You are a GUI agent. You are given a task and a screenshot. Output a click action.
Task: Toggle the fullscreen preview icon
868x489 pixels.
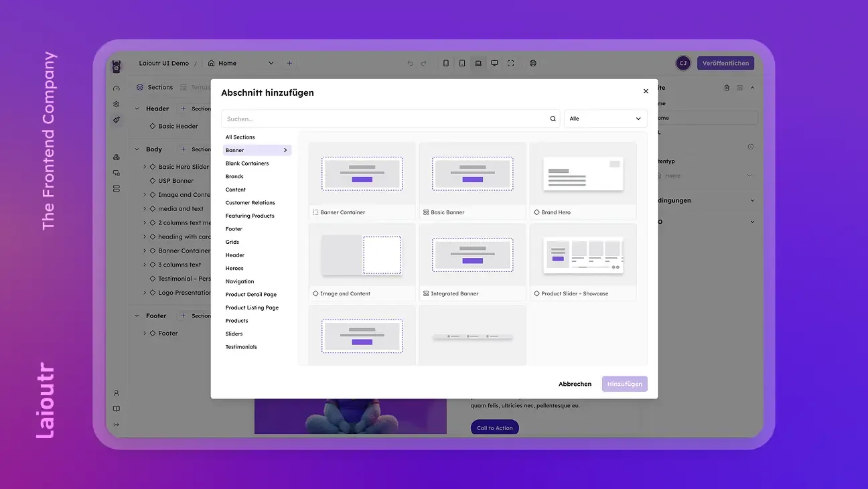click(x=510, y=63)
